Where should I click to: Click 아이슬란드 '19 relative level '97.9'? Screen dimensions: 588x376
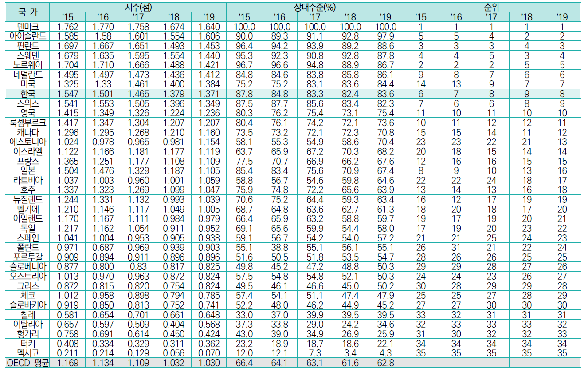point(385,36)
